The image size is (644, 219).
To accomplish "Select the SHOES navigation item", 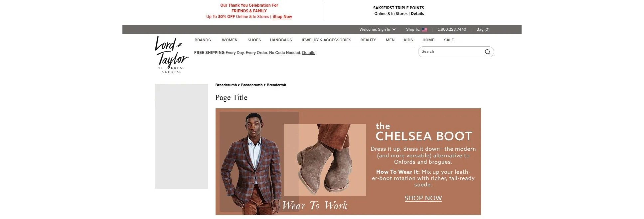I will [254, 40].
